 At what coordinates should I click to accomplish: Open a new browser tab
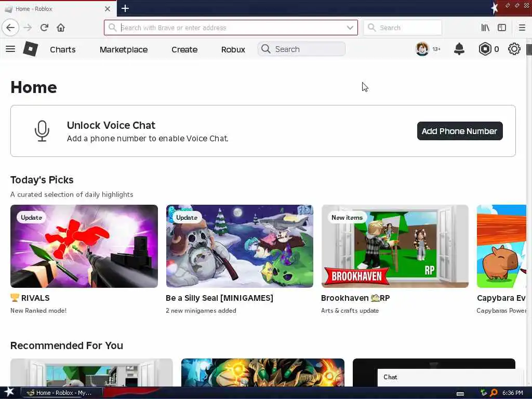(125, 8)
